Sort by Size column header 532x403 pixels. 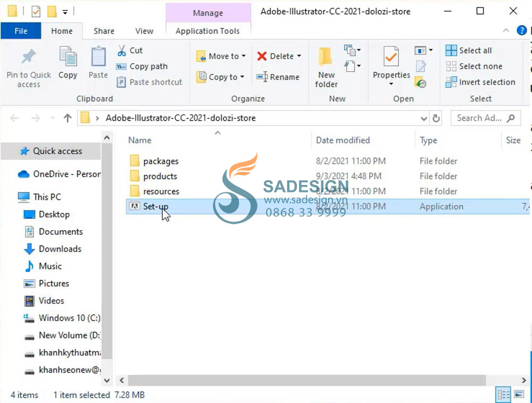click(513, 140)
